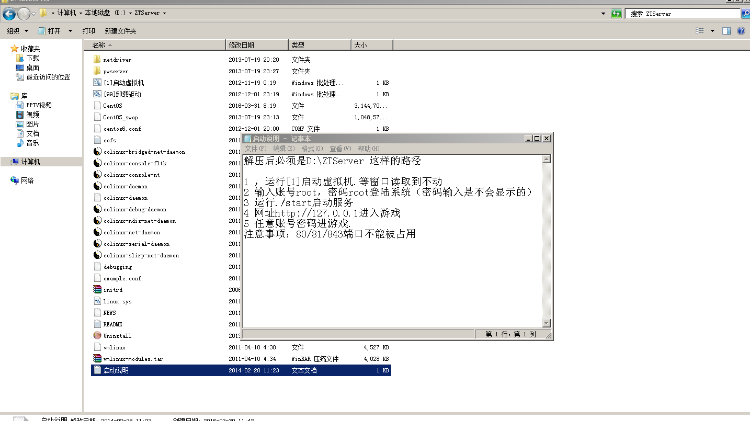Select the CentOS_swap file name
The width and height of the screenshot is (750, 421).
[121, 117]
